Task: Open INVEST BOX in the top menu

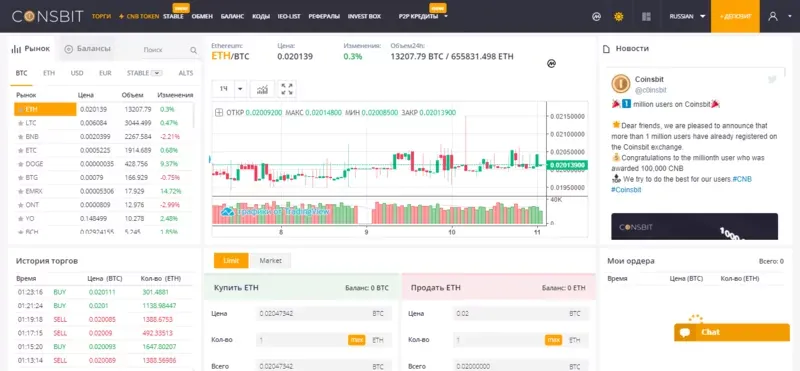Action: (x=364, y=16)
